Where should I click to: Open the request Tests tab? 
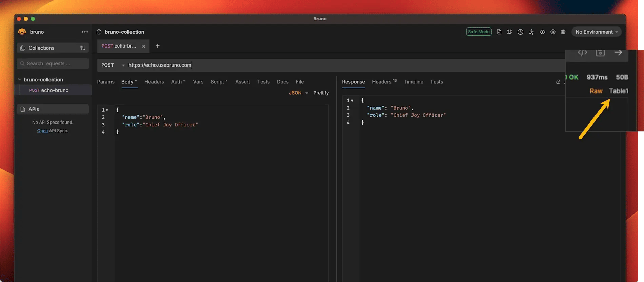pyautogui.click(x=263, y=82)
